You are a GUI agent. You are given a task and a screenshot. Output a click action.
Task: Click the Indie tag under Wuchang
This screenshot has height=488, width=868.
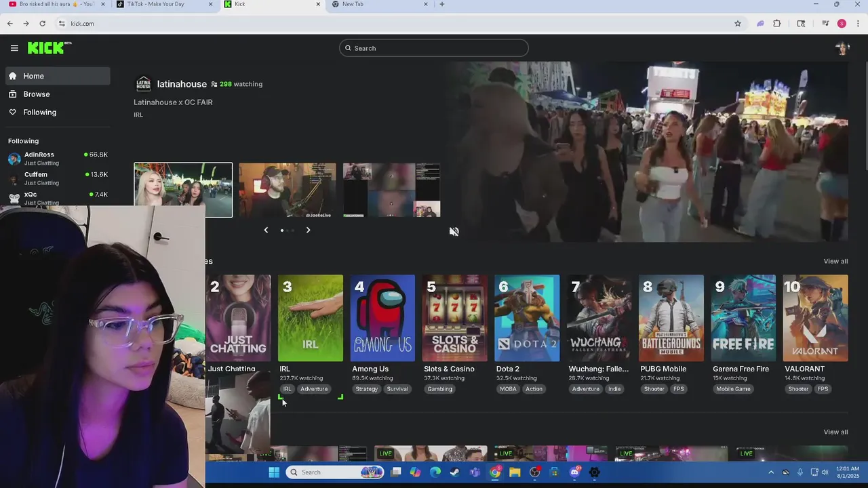[x=614, y=389]
